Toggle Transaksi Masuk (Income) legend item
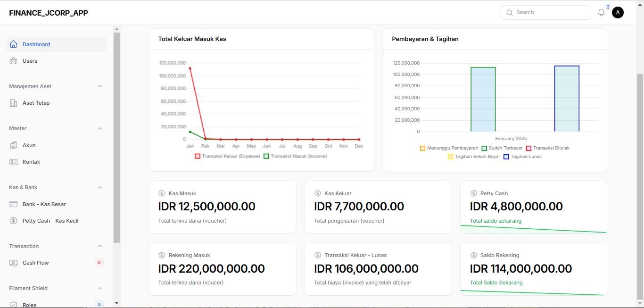 tap(295, 156)
